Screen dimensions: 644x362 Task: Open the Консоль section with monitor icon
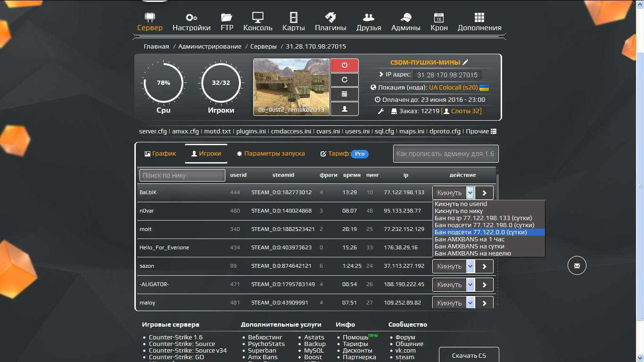pos(257,22)
